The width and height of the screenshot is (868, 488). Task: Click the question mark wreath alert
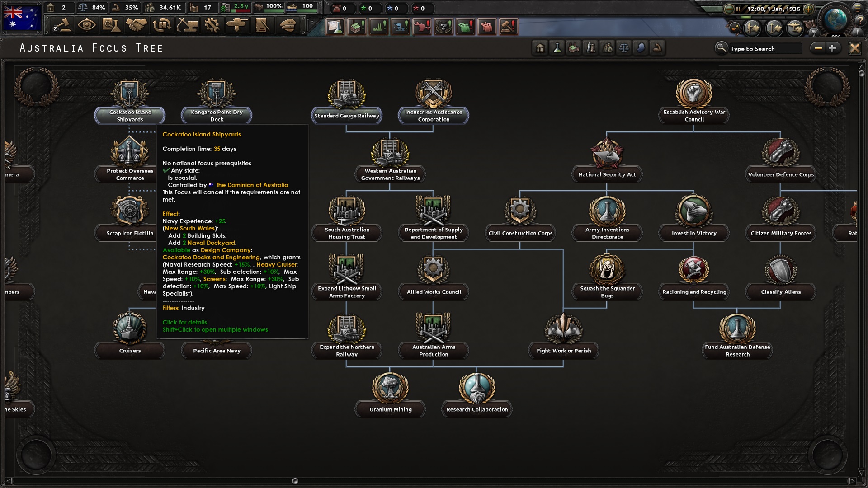pos(443,27)
